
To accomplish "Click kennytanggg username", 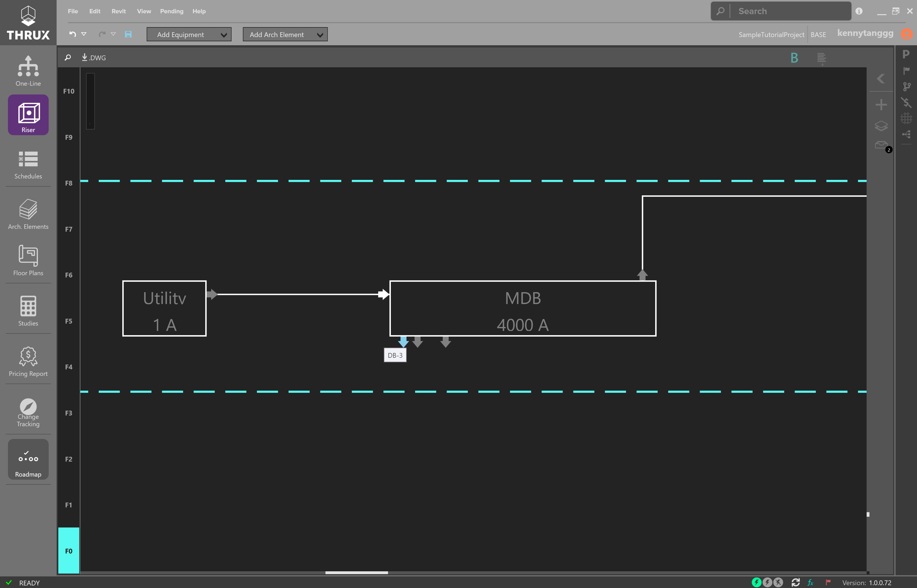I will click(865, 33).
